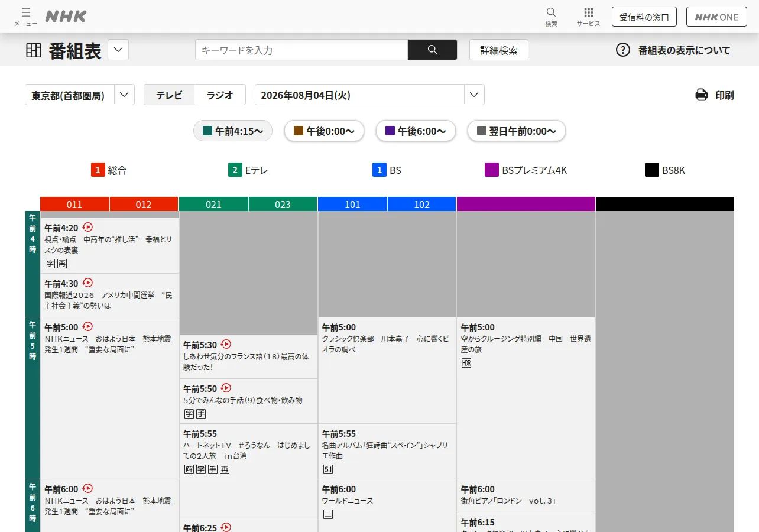Open the 午前5:00 NHKニュース おはよう日本 program
The height and width of the screenshot is (532, 759).
pos(109,398)
